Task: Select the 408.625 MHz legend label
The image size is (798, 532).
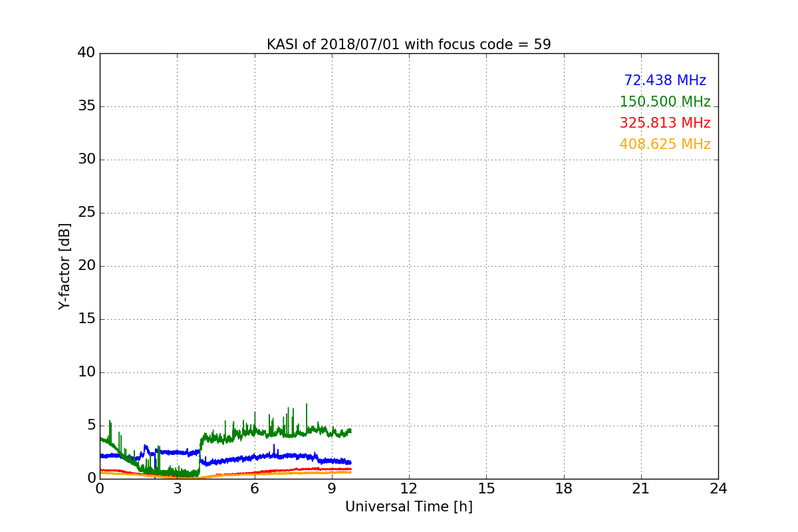Action: click(665, 144)
